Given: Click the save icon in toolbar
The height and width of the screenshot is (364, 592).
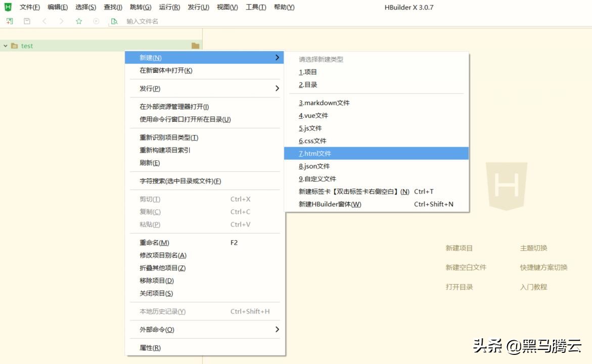Looking at the screenshot, I should tap(27, 21).
